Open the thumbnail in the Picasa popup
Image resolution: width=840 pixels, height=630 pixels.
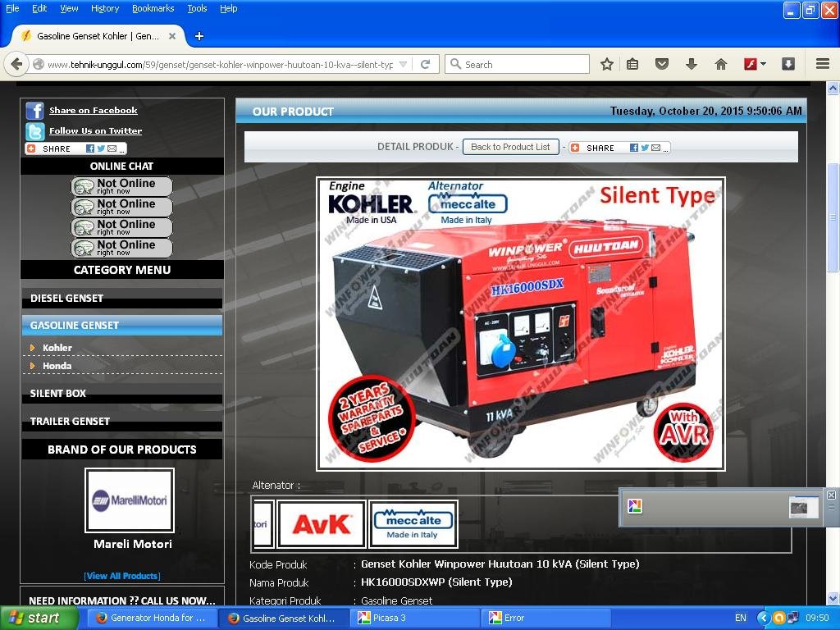tap(804, 507)
